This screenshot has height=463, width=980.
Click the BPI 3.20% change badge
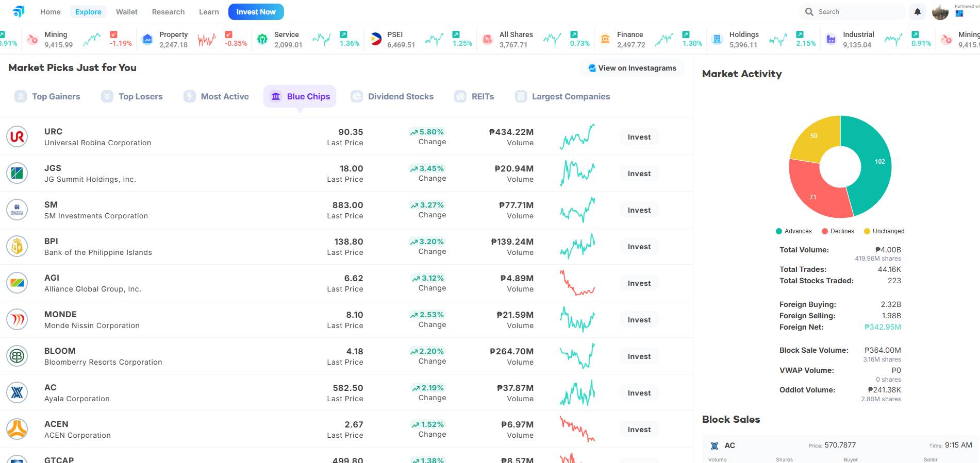tap(427, 242)
